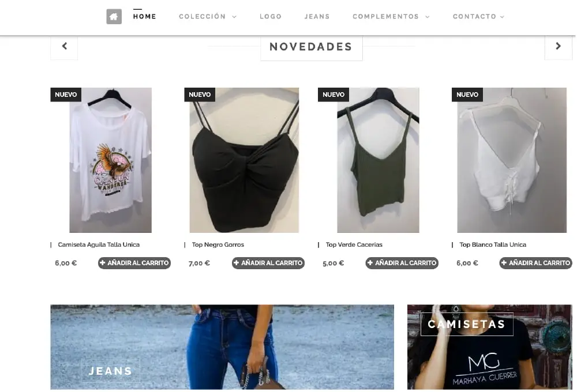Add Camiseta Aguila Talla Unica to cart
Screen dimensions: 577x392
click(134, 263)
